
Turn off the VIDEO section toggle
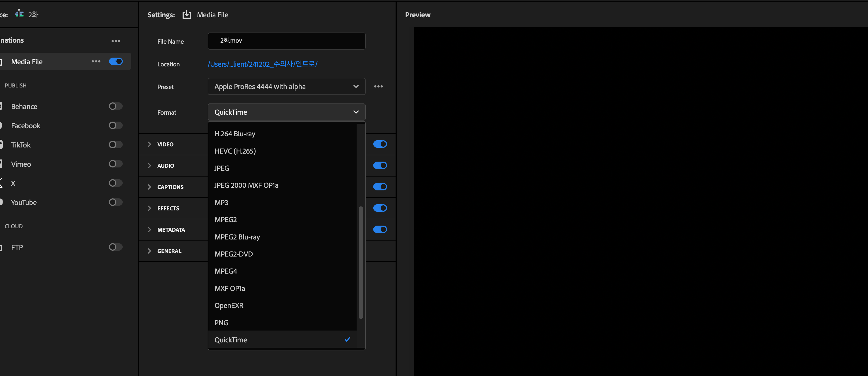pyautogui.click(x=380, y=144)
